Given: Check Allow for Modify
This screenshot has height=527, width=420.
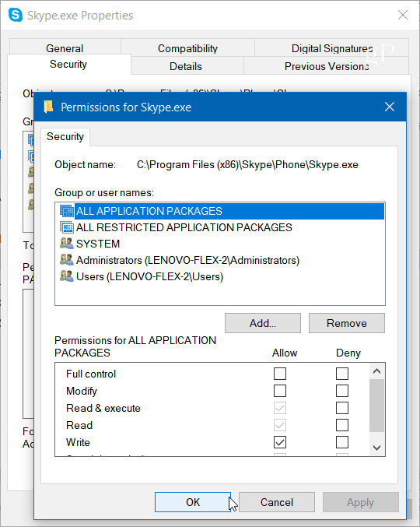Looking at the screenshot, I should 280,391.
